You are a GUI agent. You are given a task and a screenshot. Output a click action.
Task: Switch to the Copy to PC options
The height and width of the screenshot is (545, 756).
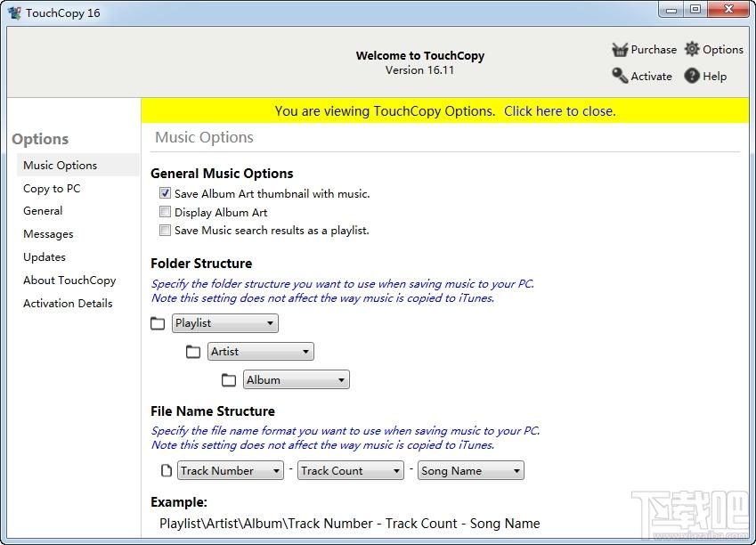(x=52, y=189)
